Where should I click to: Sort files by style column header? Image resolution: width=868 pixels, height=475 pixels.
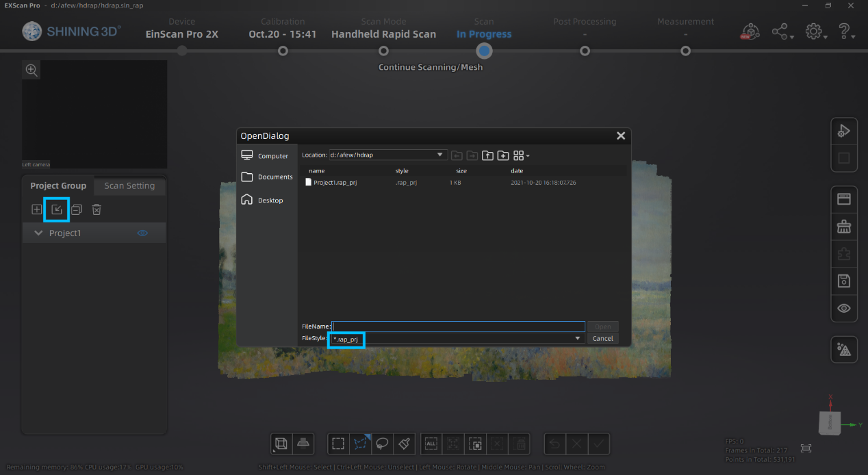pos(402,170)
